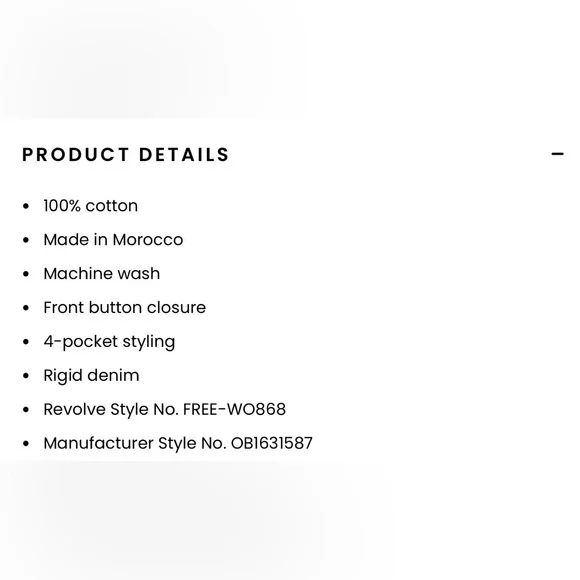Select the 100% cotton text line
This screenshot has height=580, width=580.
(x=91, y=206)
